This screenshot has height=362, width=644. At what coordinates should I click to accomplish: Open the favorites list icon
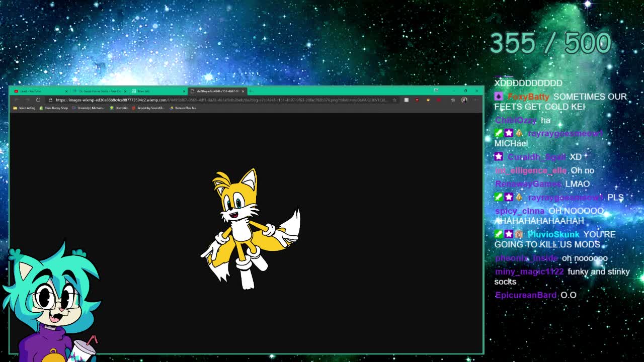pyautogui.click(x=453, y=100)
